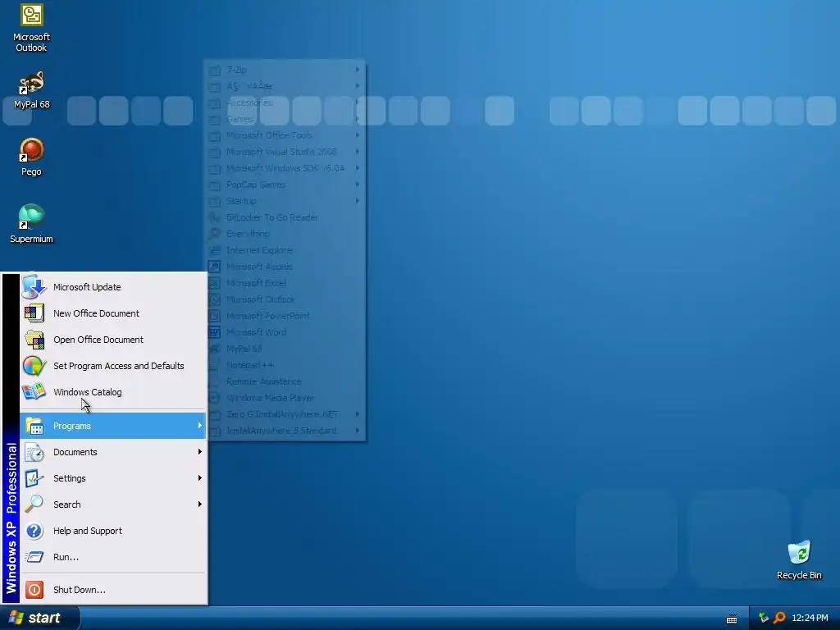The width and height of the screenshot is (840, 630).
Task: Launch Microsoft Access from Programs
Action: point(285,267)
